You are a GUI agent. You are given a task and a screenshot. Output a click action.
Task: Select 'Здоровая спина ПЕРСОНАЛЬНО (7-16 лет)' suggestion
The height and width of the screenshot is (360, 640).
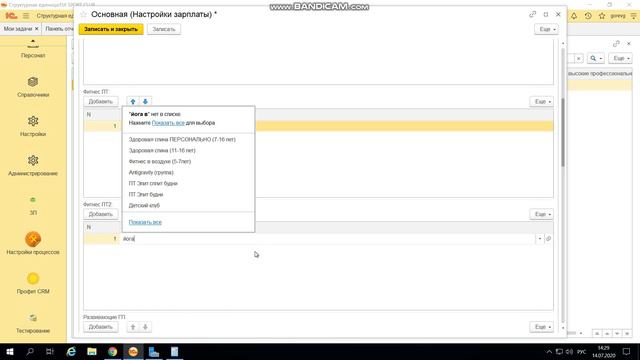click(x=182, y=140)
